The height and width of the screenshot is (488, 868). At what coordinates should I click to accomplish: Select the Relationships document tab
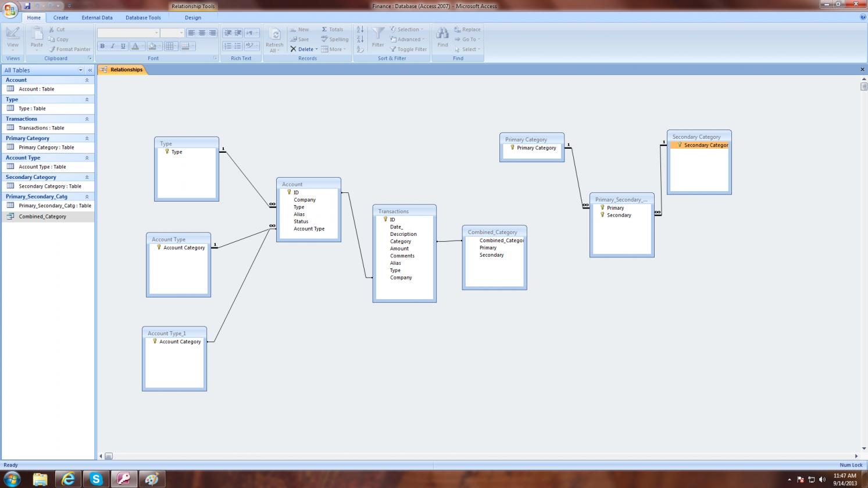(x=122, y=70)
